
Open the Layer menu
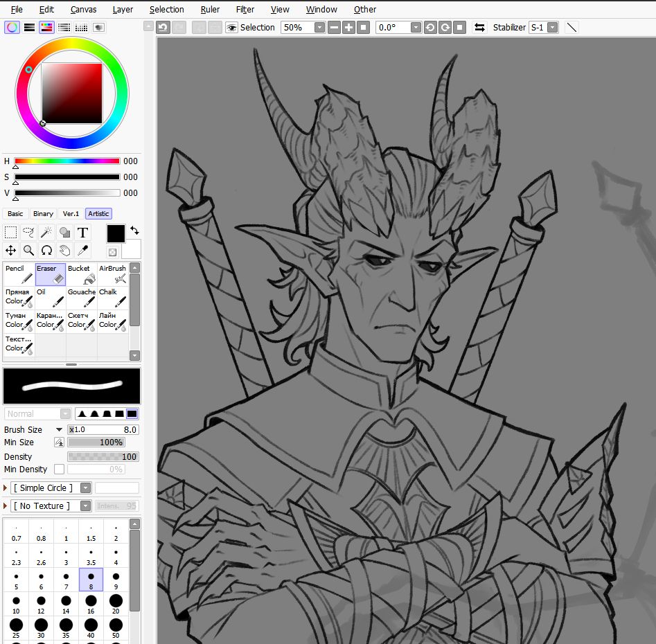tap(123, 9)
